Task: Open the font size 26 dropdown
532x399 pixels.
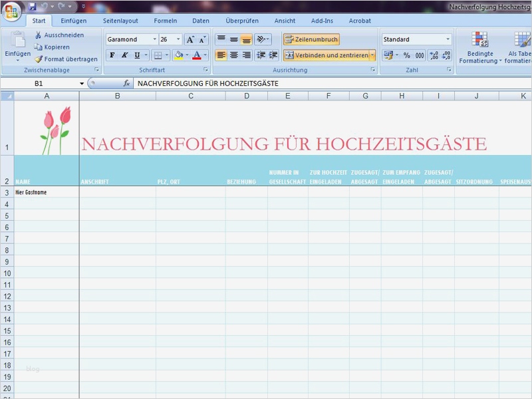Action: (178, 39)
